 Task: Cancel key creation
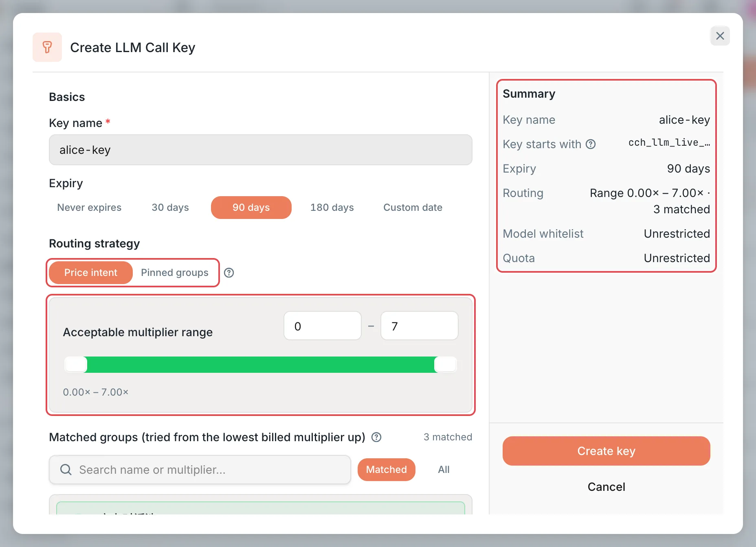tap(607, 487)
